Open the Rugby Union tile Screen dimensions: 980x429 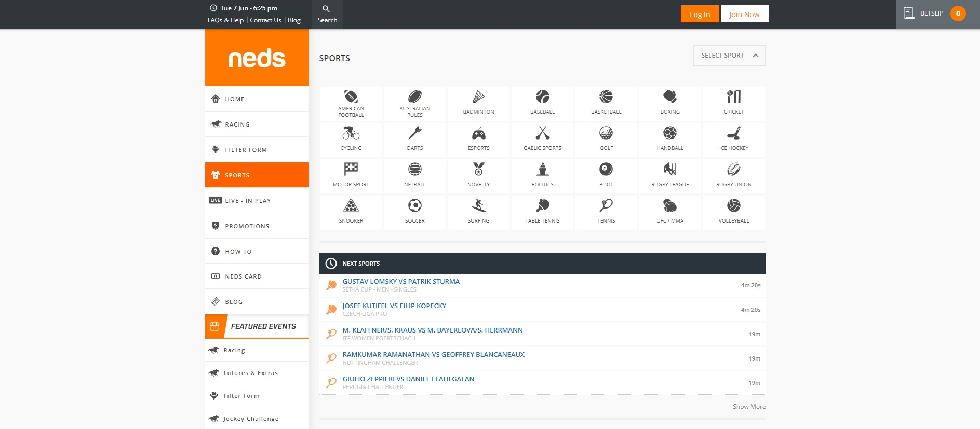point(734,176)
